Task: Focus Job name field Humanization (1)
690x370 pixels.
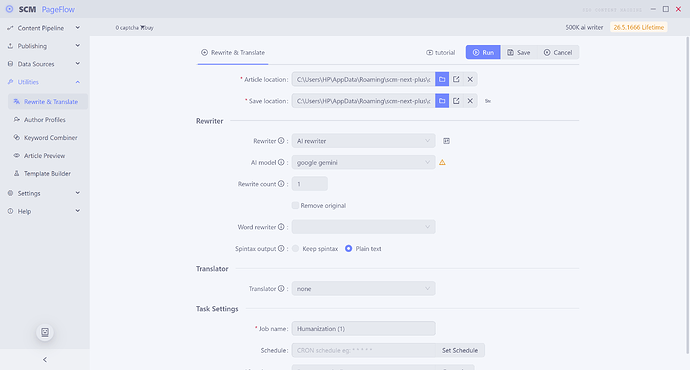Action: point(363,329)
